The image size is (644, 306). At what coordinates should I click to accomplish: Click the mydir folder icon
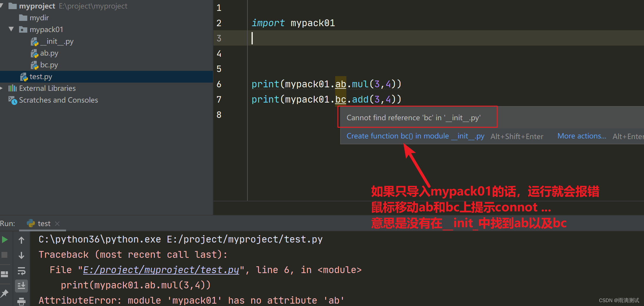23,18
